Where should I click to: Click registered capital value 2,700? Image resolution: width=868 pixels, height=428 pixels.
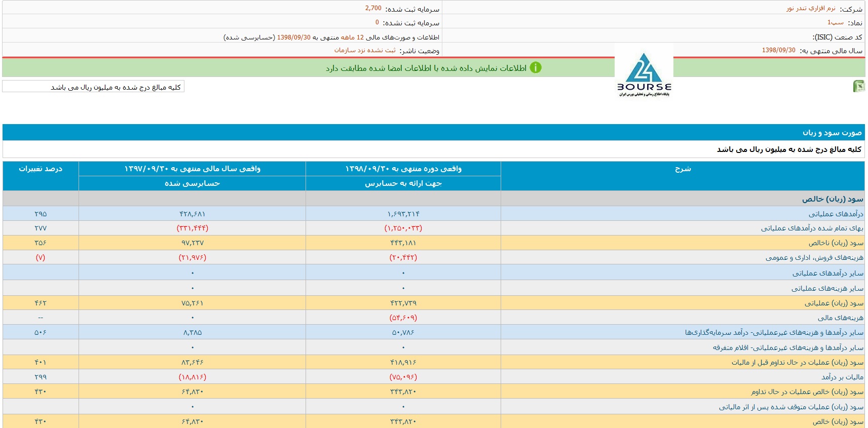click(x=373, y=9)
